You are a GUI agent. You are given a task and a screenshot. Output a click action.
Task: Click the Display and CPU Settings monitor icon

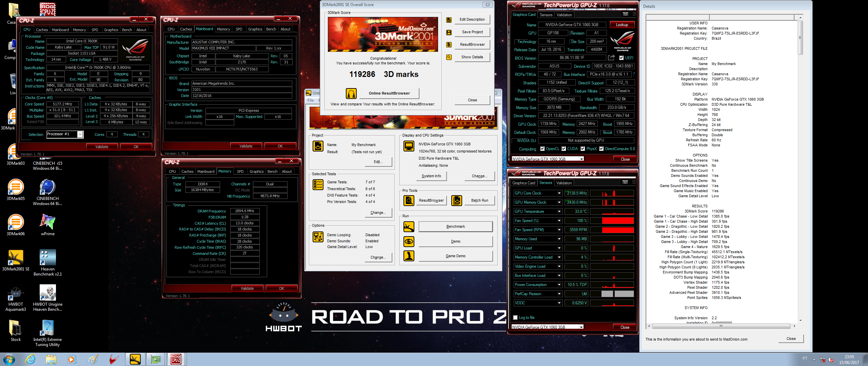point(409,146)
